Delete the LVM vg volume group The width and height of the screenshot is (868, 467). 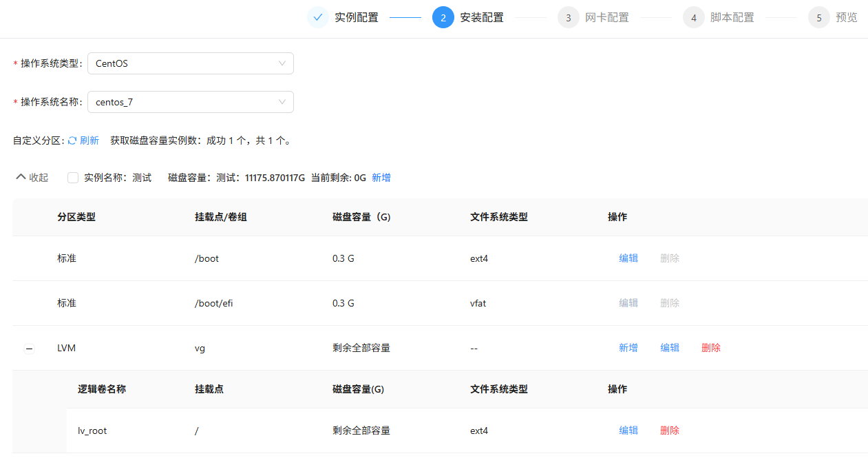[710, 348]
